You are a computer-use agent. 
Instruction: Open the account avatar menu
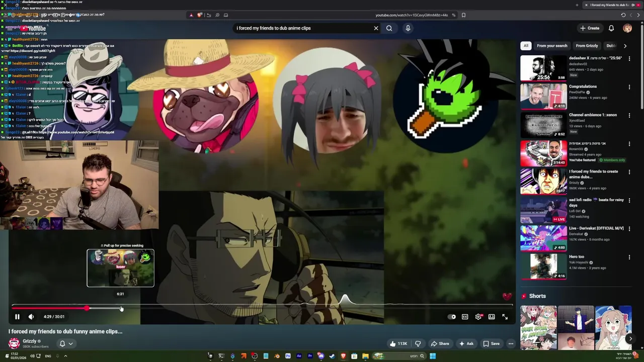[x=627, y=28]
